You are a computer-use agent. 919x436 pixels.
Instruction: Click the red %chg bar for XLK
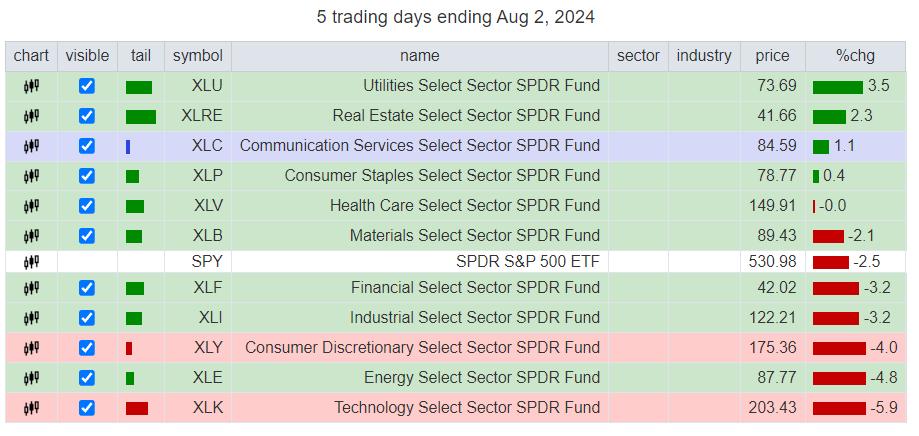[x=839, y=408]
